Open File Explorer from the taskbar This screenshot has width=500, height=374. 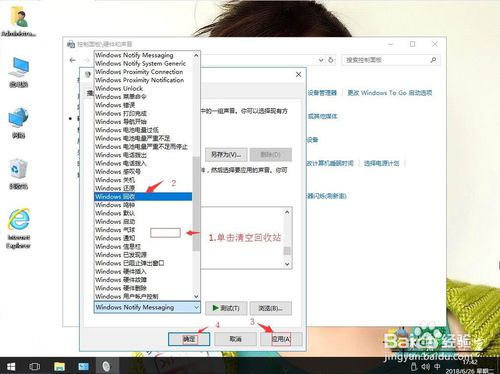59,366
